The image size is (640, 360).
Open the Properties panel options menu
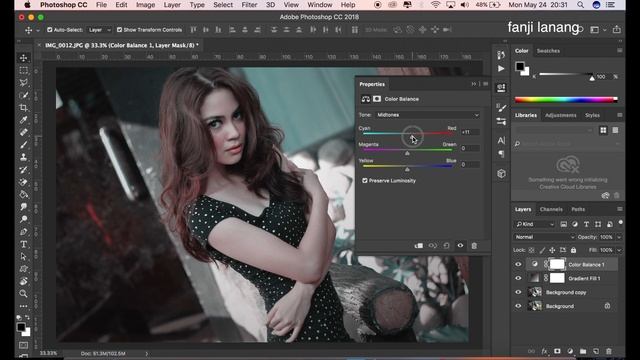(485, 84)
